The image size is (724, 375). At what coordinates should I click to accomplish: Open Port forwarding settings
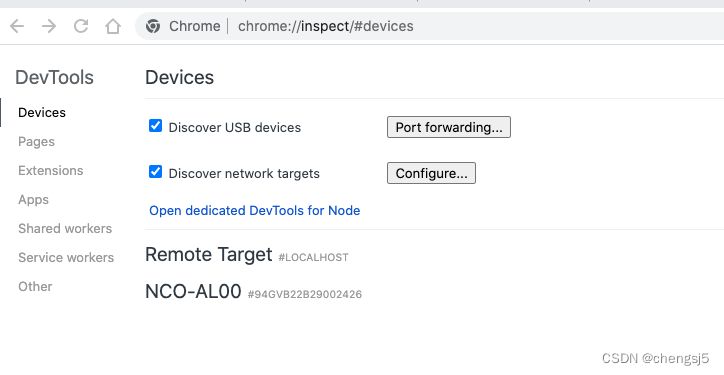[449, 127]
